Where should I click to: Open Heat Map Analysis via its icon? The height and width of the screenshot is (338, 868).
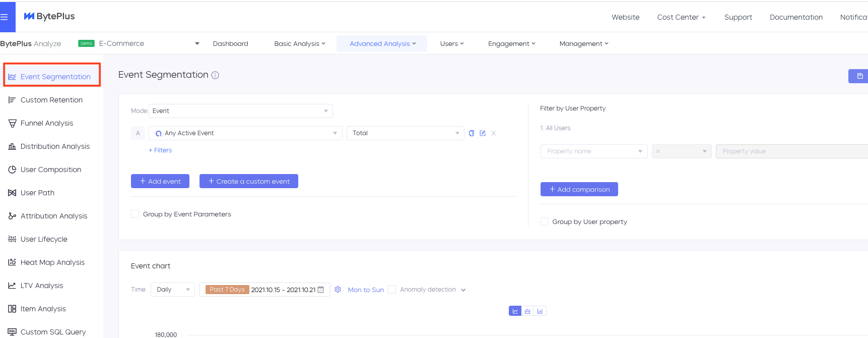pyautogui.click(x=12, y=262)
